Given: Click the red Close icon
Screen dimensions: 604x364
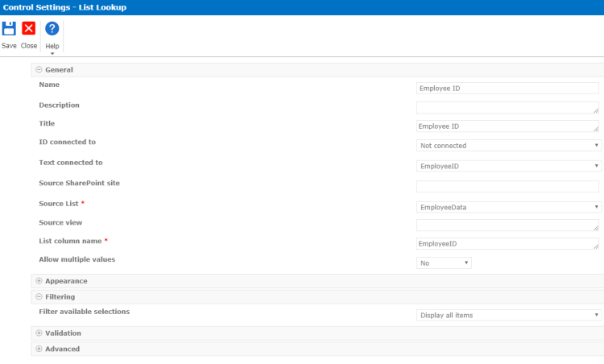Looking at the screenshot, I should 29,29.
